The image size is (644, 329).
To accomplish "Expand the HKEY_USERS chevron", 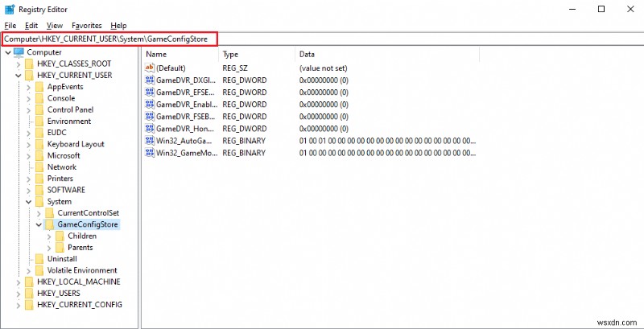I will (19, 294).
